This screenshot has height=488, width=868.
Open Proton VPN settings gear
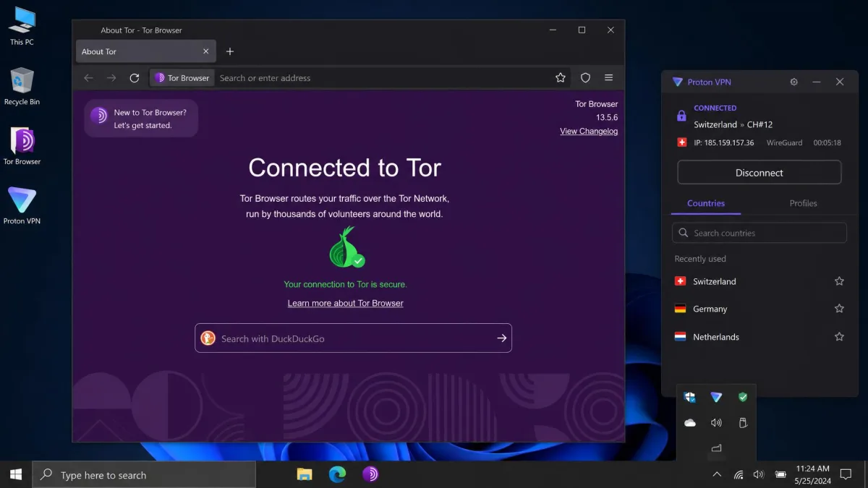(794, 82)
